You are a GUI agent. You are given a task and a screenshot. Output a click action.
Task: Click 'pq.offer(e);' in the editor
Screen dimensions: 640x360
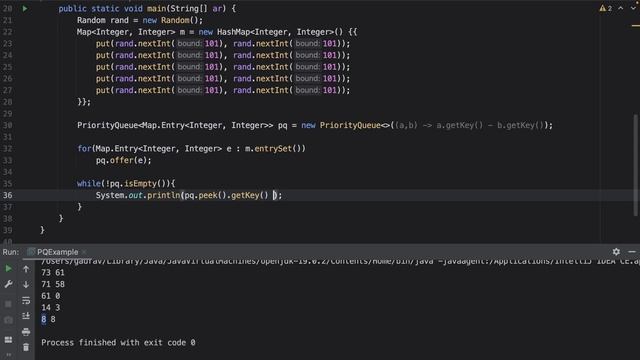pyautogui.click(x=123, y=160)
